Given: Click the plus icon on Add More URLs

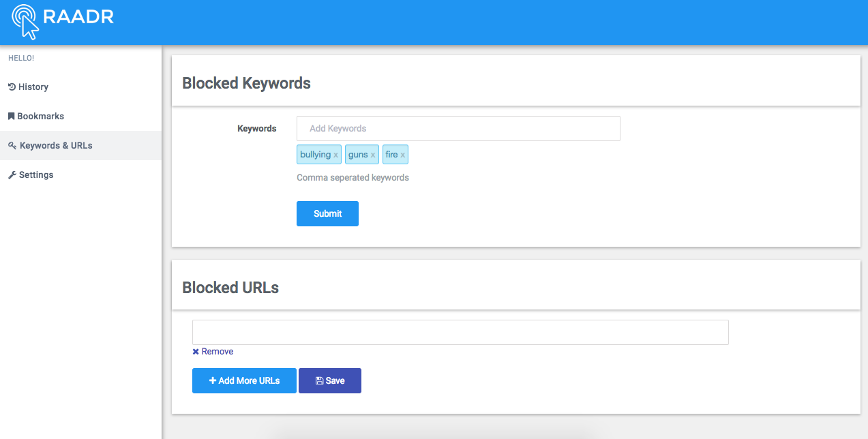Looking at the screenshot, I should point(213,381).
